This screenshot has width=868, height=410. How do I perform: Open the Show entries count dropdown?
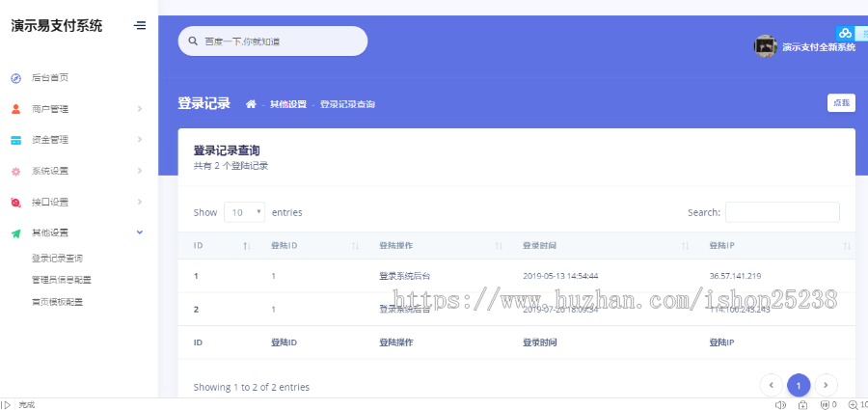tap(244, 212)
